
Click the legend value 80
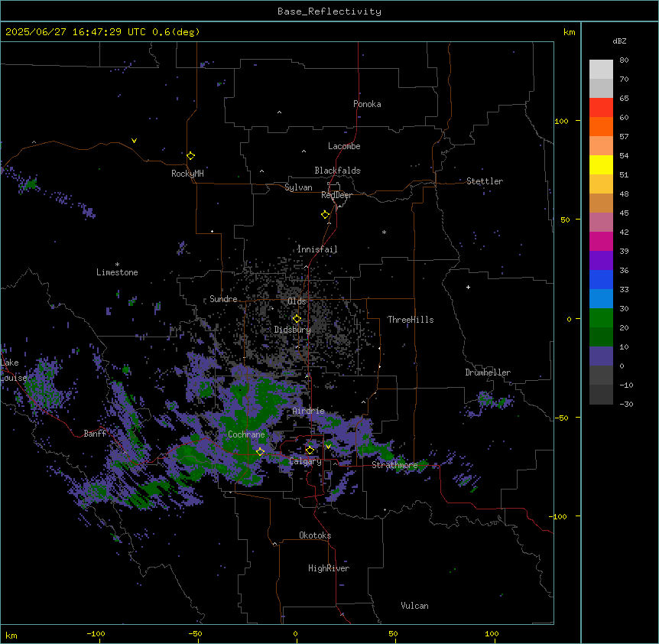click(x=624, y=60)
